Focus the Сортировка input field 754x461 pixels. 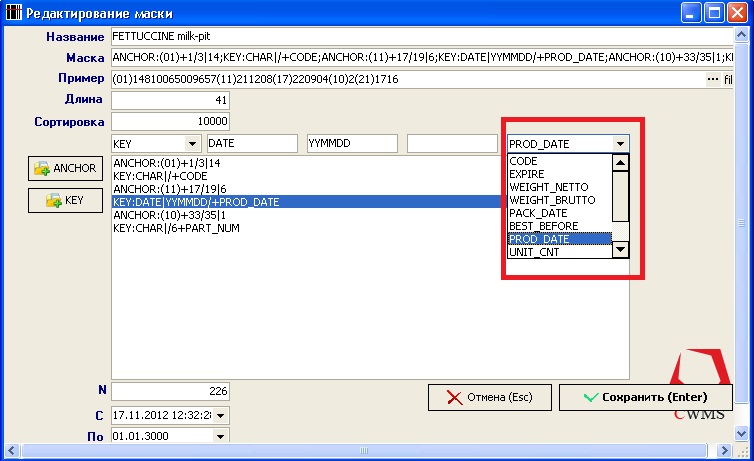(x=171, y=122)
